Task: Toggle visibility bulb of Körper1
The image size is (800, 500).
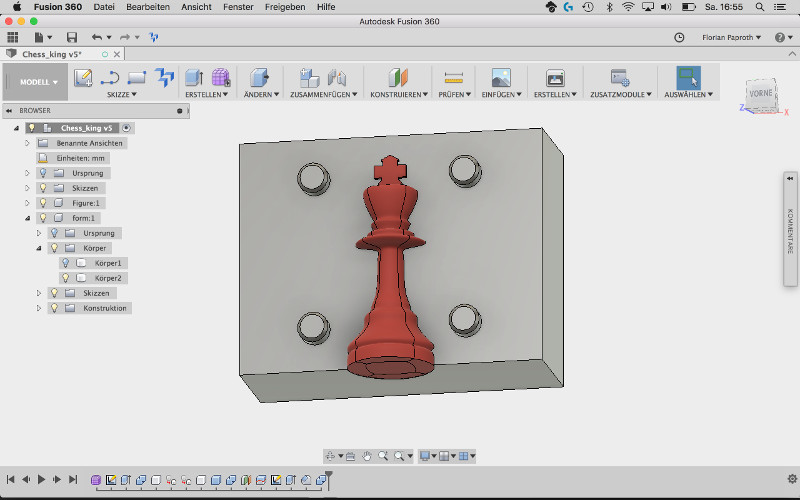Action: tap(66, 263)
